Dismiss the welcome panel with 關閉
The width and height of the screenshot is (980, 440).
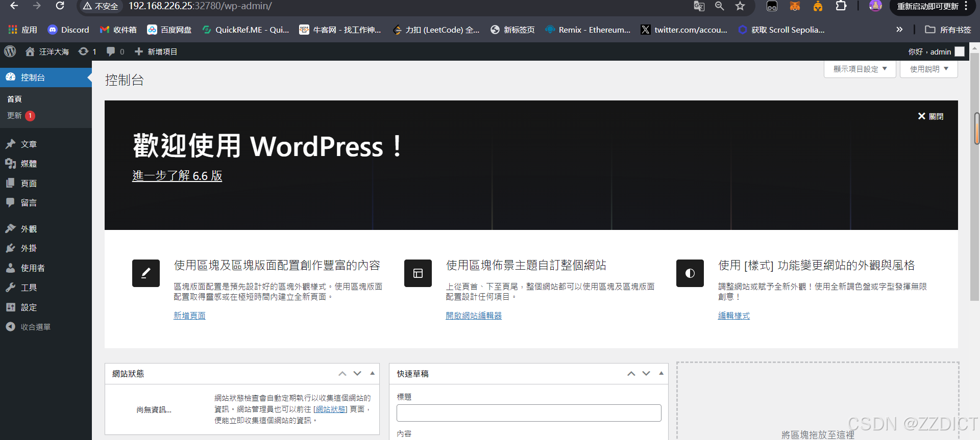[930, 116]
